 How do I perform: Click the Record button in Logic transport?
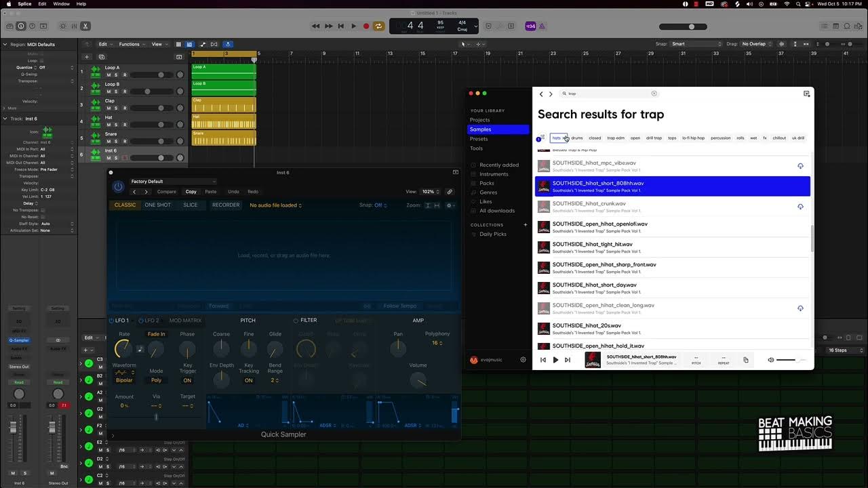366,26
